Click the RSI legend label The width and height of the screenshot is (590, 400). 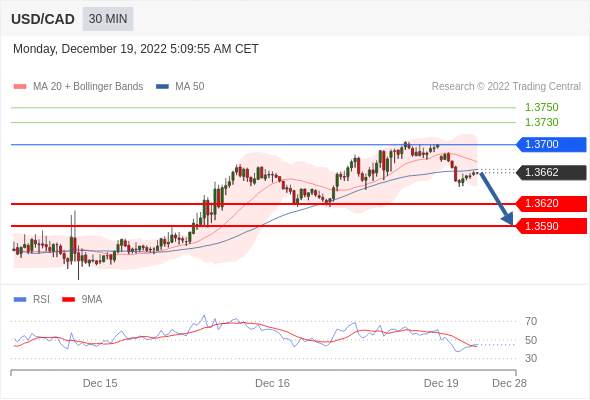click(x=41, y=300)
